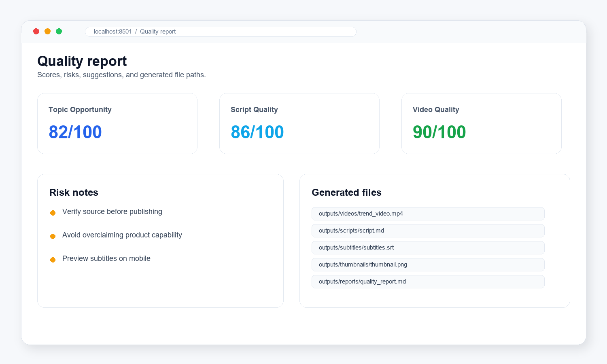Image resolution: width=607 pixels, height=364 pixels.
Task: Click the Topic Opportunity 82/100 score
Action: click(x=75, y=132)
